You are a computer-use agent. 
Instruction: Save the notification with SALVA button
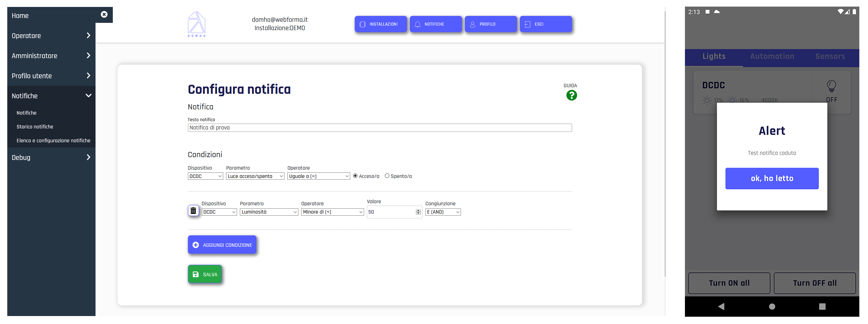pyautogui.click(x=205, y=274)
